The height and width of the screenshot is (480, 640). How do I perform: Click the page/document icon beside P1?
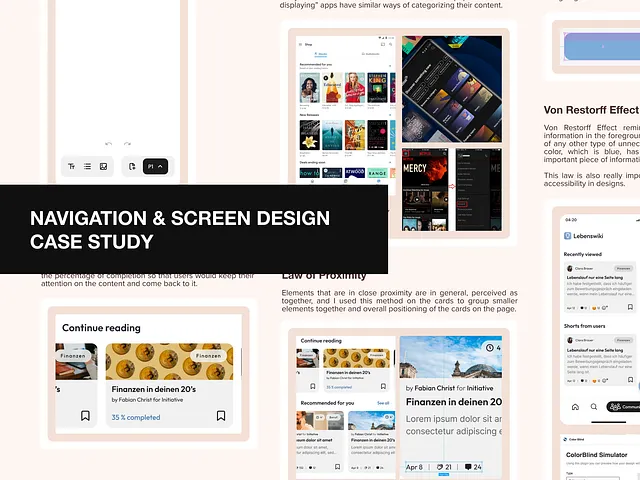132,166
